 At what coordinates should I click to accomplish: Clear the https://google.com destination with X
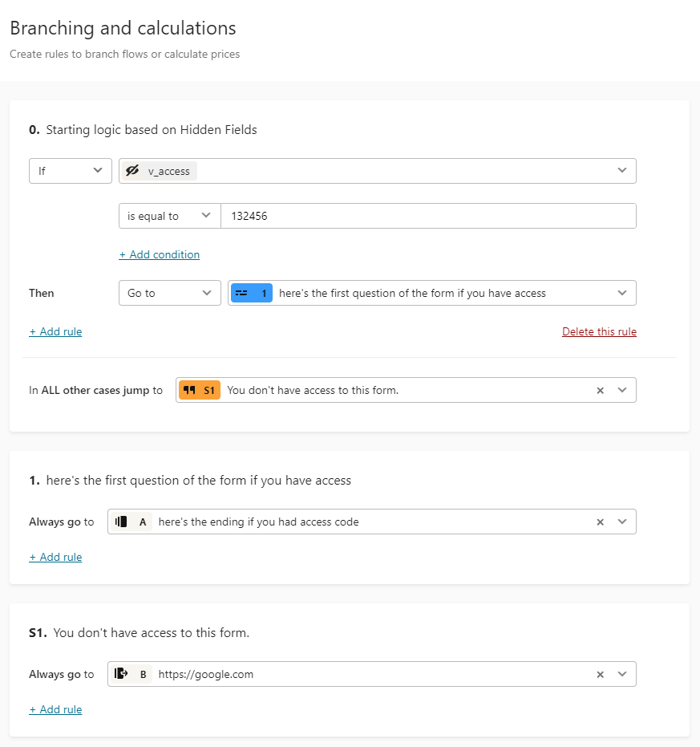600,675
